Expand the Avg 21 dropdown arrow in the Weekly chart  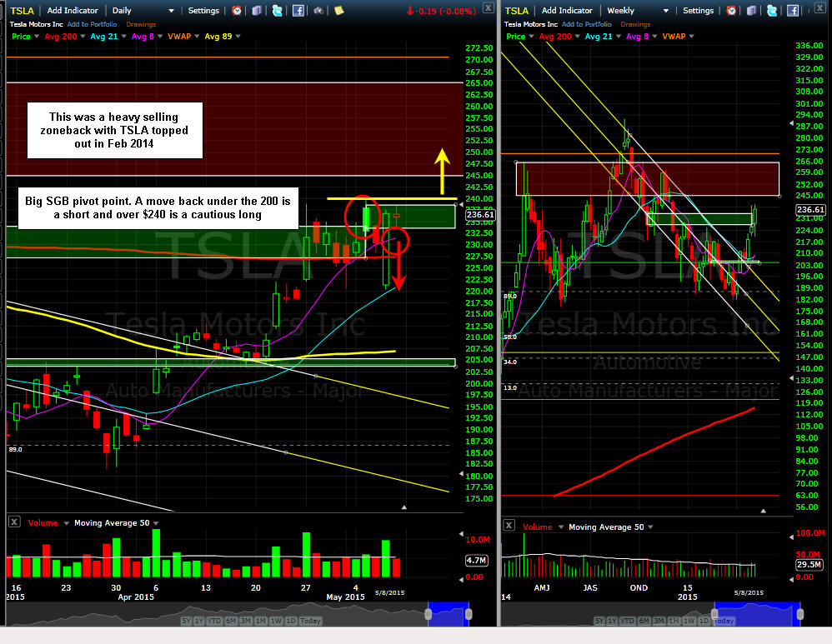click(x=618, y=37)
